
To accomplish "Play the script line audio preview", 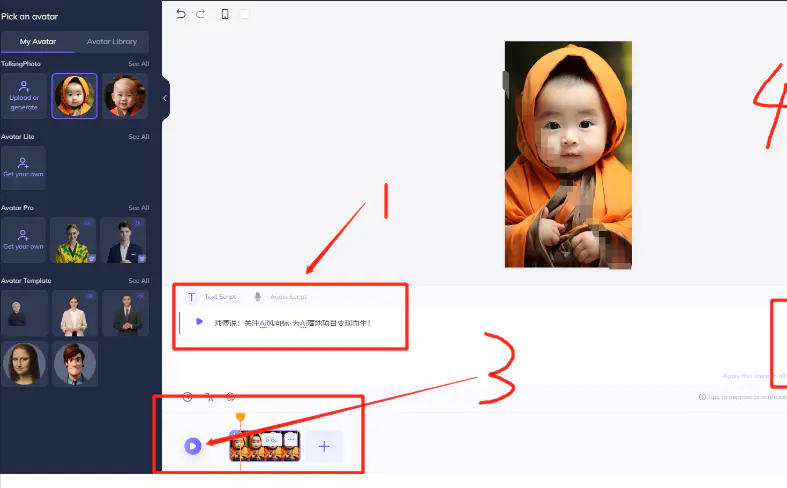I will (200, 322).
